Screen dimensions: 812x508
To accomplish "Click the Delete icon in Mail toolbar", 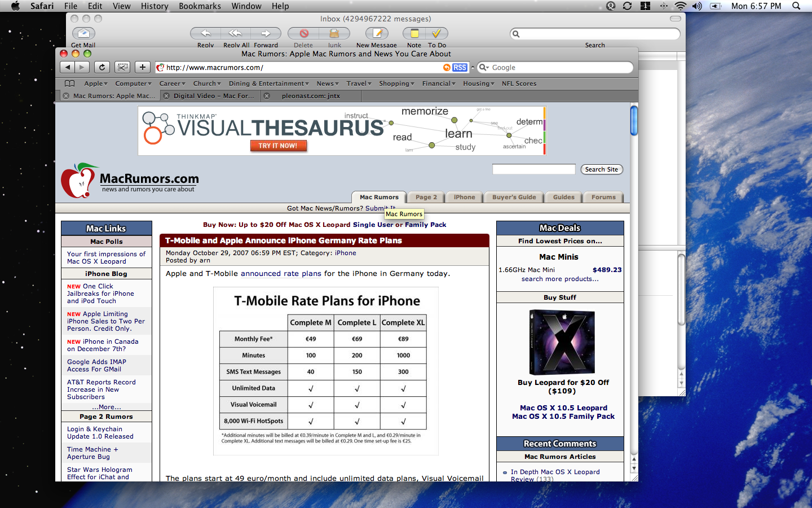I will point(304,34).
